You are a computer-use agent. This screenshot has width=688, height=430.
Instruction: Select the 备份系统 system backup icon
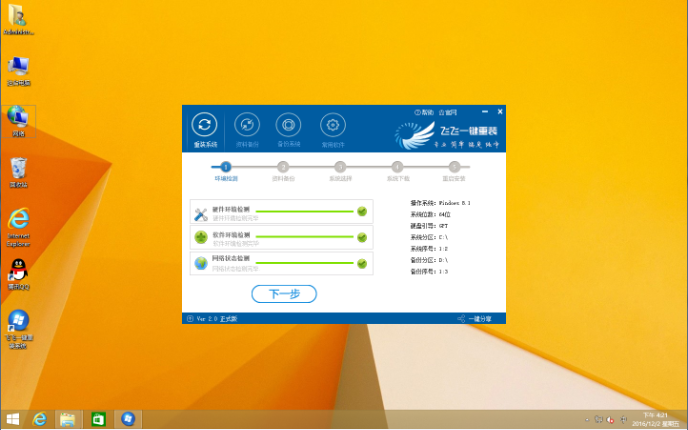[288, 126]
